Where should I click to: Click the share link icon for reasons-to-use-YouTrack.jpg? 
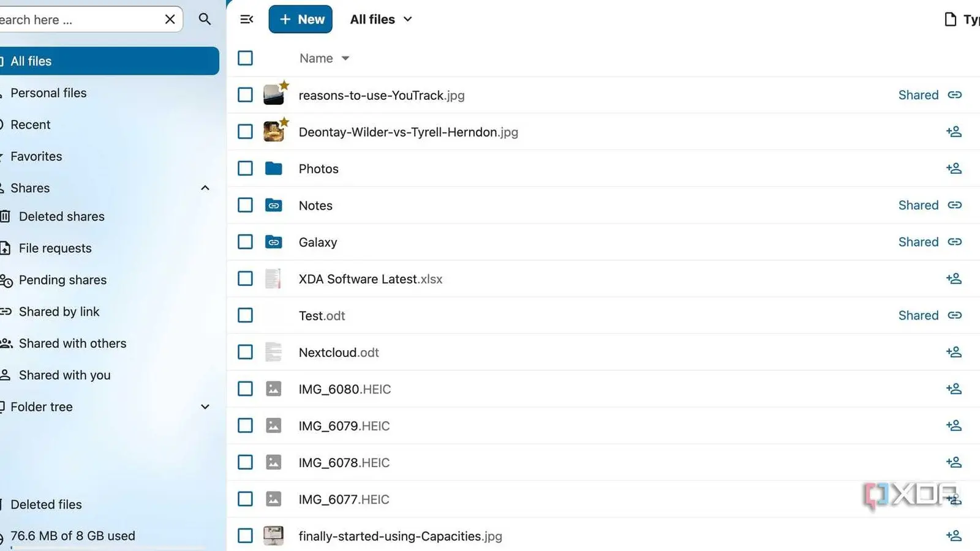point(954,95)
